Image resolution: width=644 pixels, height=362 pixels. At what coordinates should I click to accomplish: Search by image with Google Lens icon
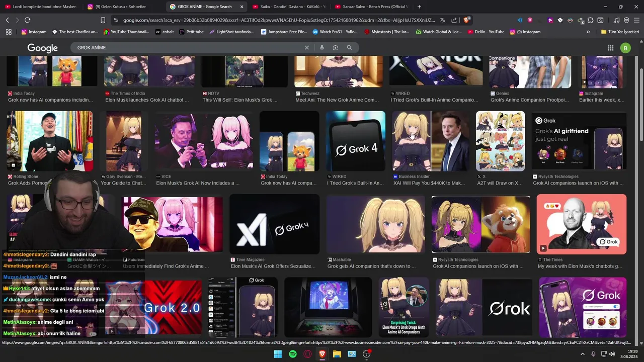[x=335, y=47]
